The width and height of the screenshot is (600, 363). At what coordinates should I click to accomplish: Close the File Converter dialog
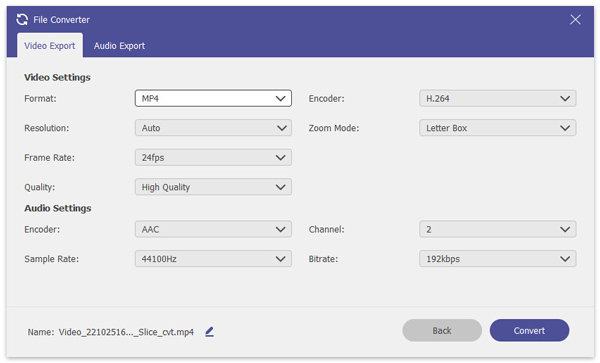coord(575,20)
